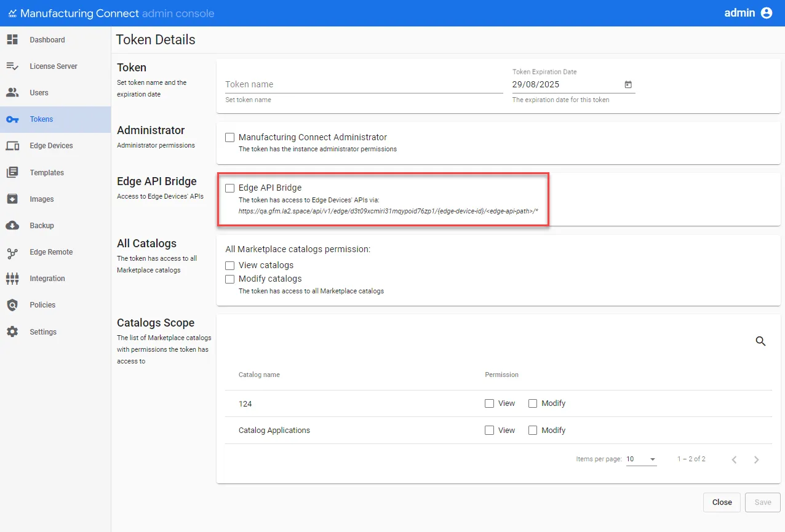
Task: Check the View catalogs permission
Action: (x=230, y=266)
